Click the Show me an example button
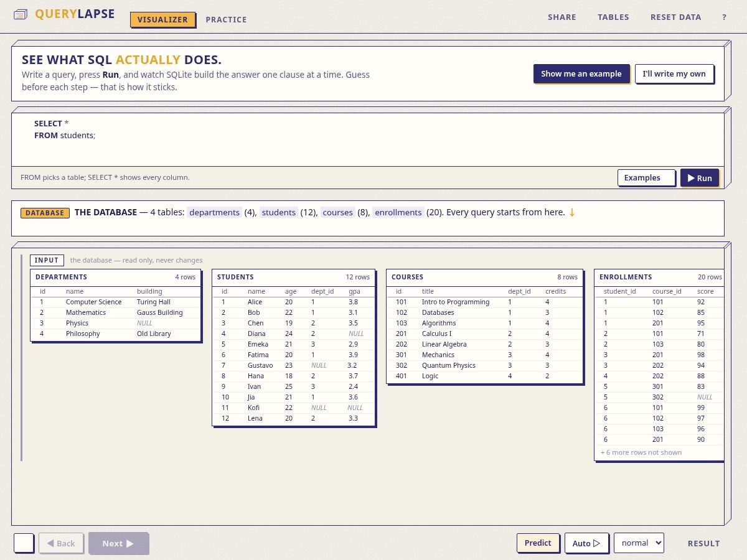Viewport: 747px width, 560px height. click(x=581, y=73)
